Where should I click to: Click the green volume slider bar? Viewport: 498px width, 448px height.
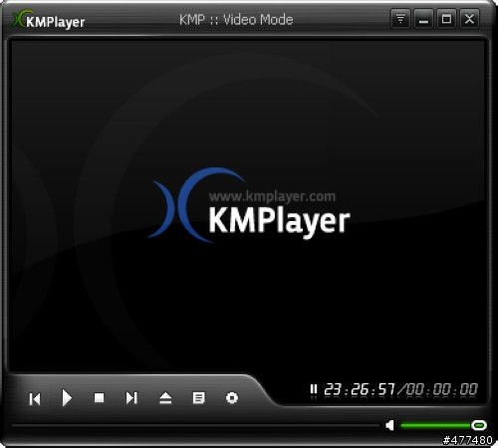(x=436, y=425)
